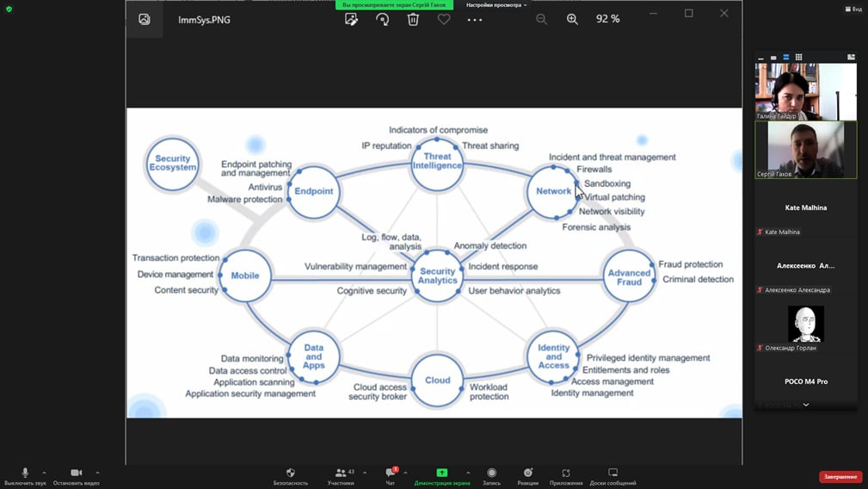Screen dimensions: 868x489
Task: Click Security Analytics center node
Action: [x=437, y=275]
